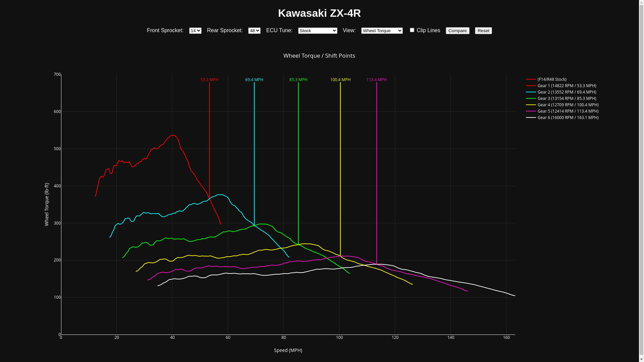Hide Gear 3 trace via legend
This screenshot has width=644, height=362.
[x=567, y=99]
